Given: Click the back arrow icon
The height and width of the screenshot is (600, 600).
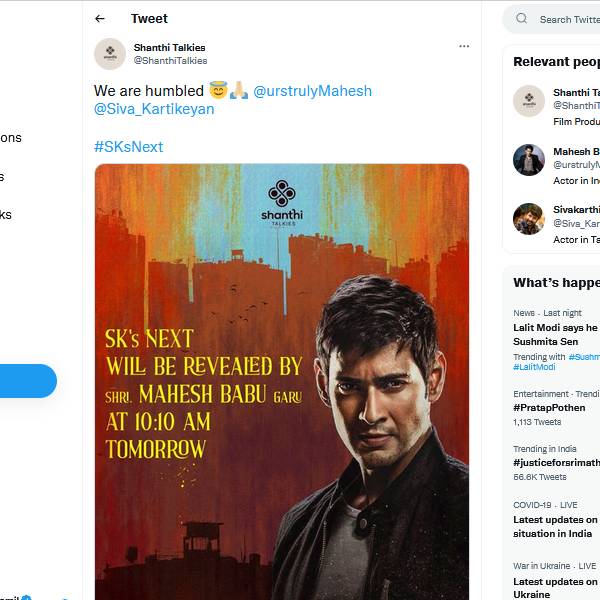Looking at the screenshot, I should pos(100,19).
